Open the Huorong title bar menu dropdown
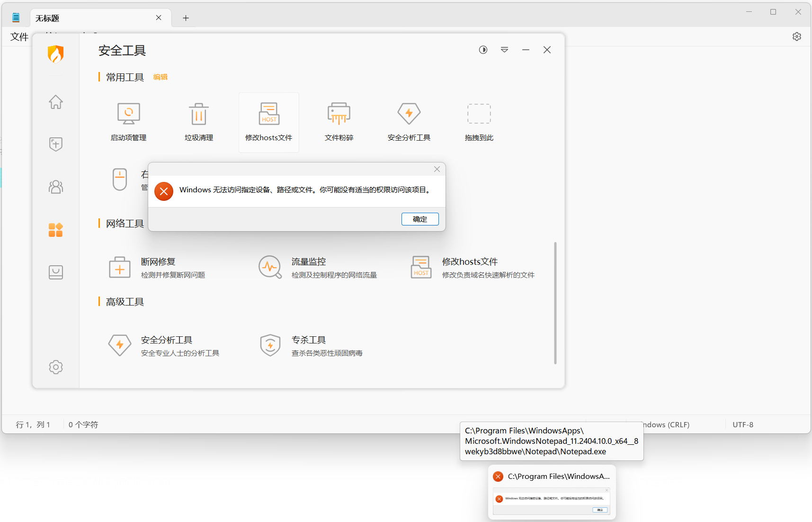This screenshot has width=812, height=522. [x=505, y=50]
